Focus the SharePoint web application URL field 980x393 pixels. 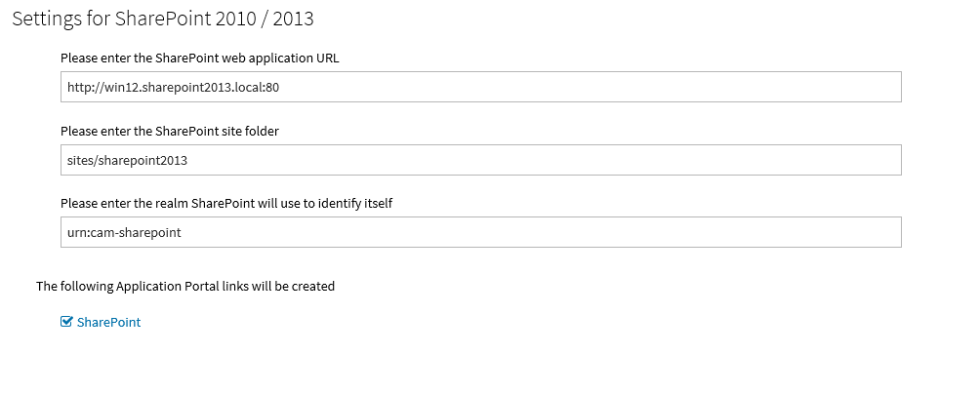(480, 87)
